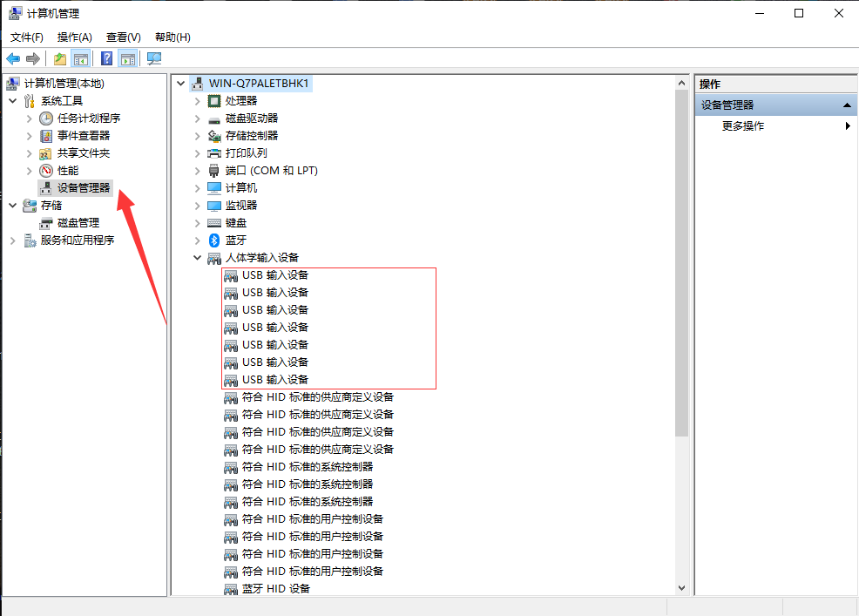
Task: Collapse the 系统工具 tree node
Action: [x=13, y=100]
